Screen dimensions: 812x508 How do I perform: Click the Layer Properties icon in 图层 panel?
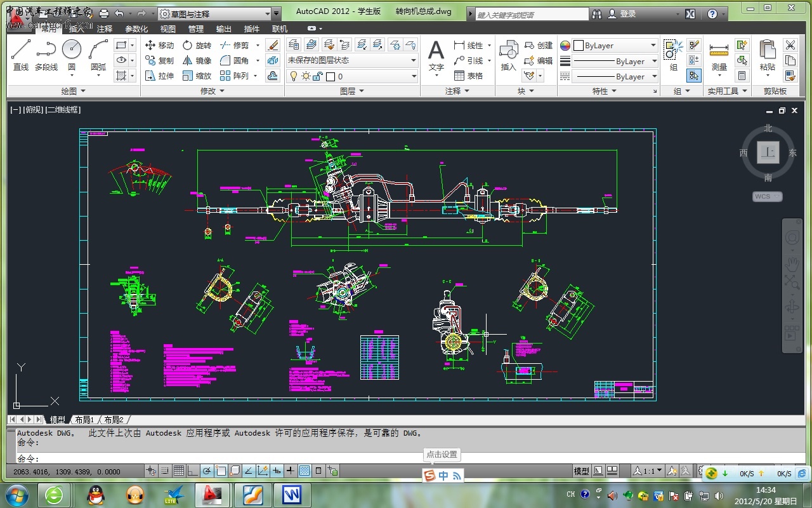click(x=294, y=44)
